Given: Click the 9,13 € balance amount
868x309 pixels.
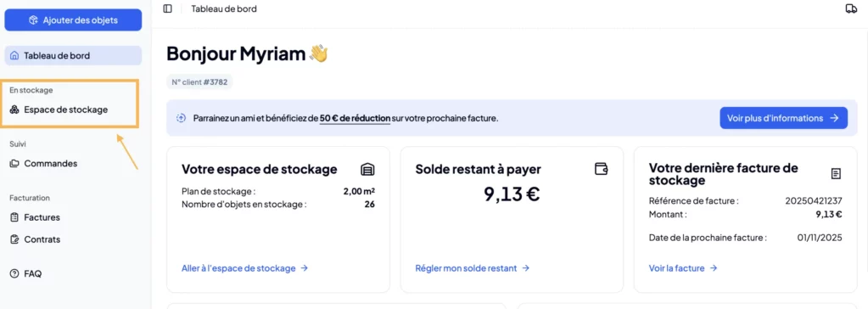Looking at the screenshot, I should (x=512, y=194).
